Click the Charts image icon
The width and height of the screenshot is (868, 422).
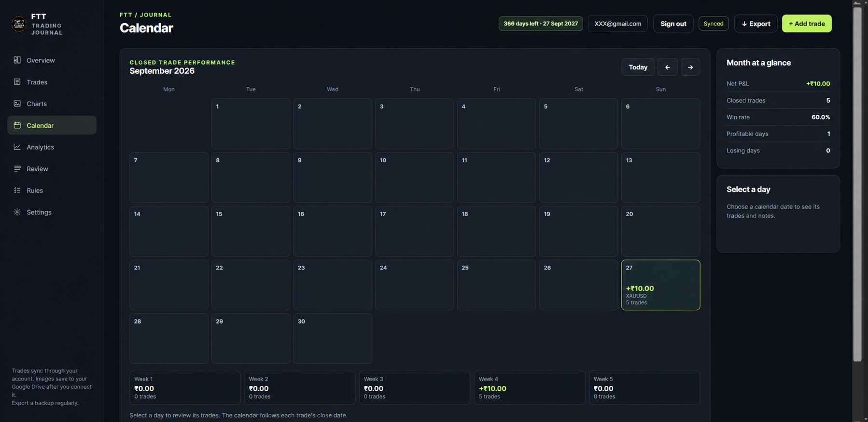[17, 104]
